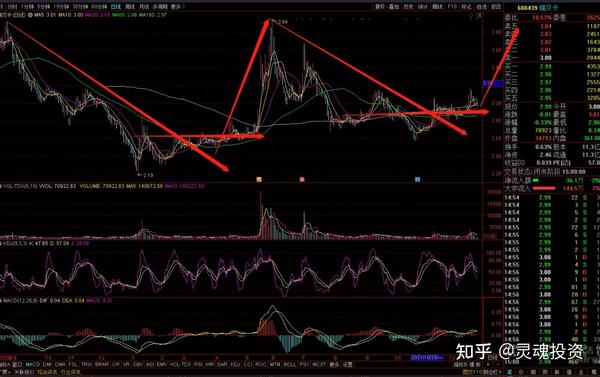
Task: Open the 关联报价 related quotes tab
Action: pos(24,372)
